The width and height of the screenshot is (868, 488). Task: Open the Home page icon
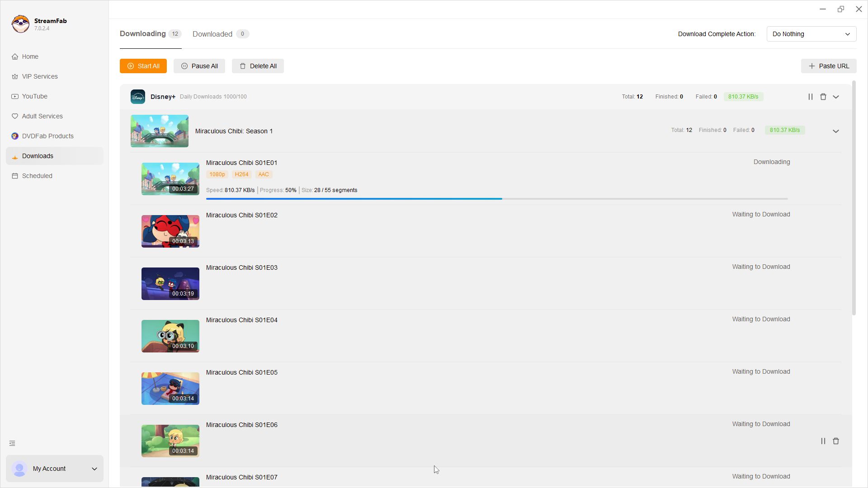15,56
